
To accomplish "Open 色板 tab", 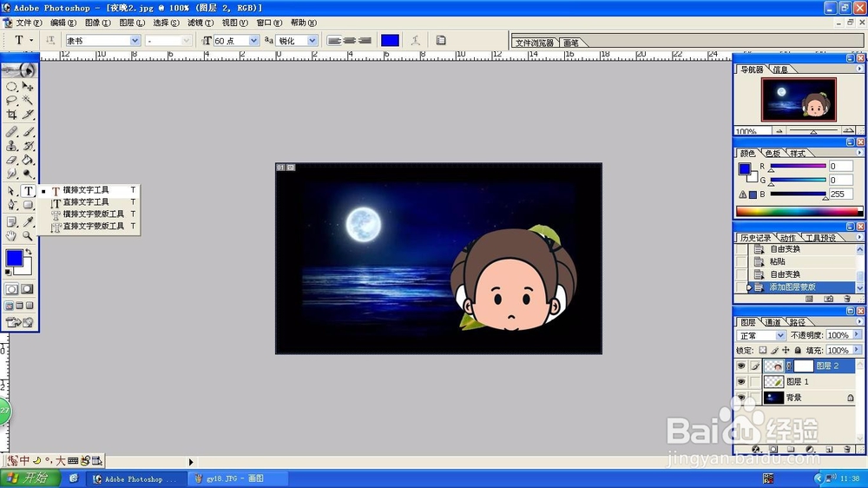I will pyautogui.click(x=773, y=154).
